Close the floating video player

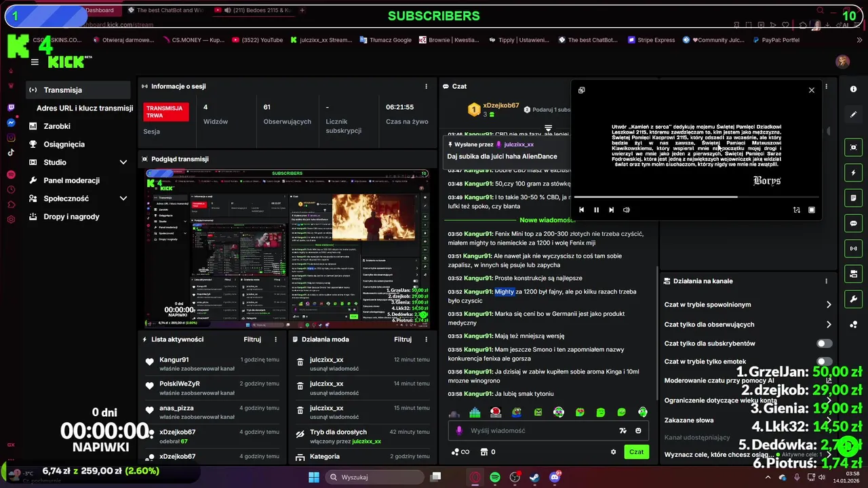[x=811, y=90]
